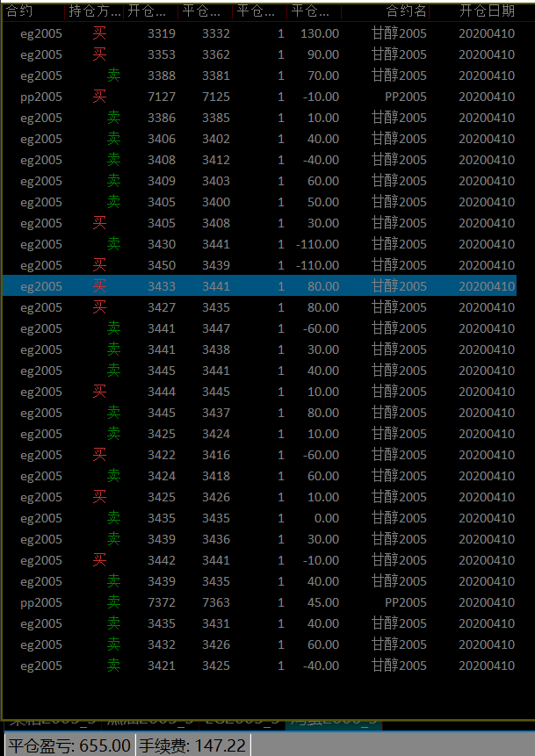Click the open price 3432 cell

pos(162,644)
